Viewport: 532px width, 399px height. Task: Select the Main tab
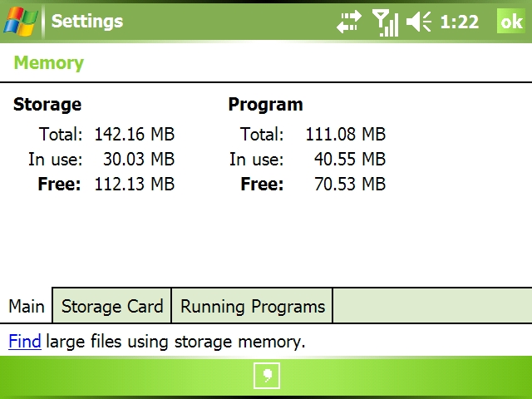(x=26, y=306)
